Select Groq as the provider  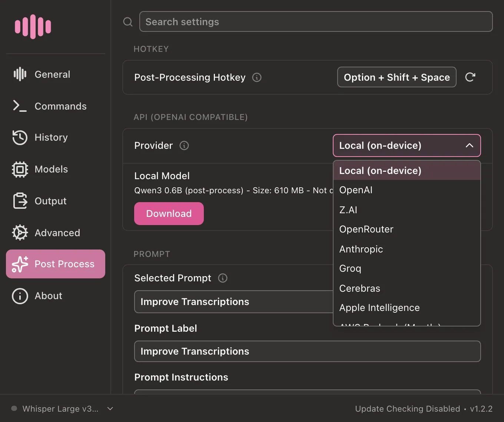(407, 268)
